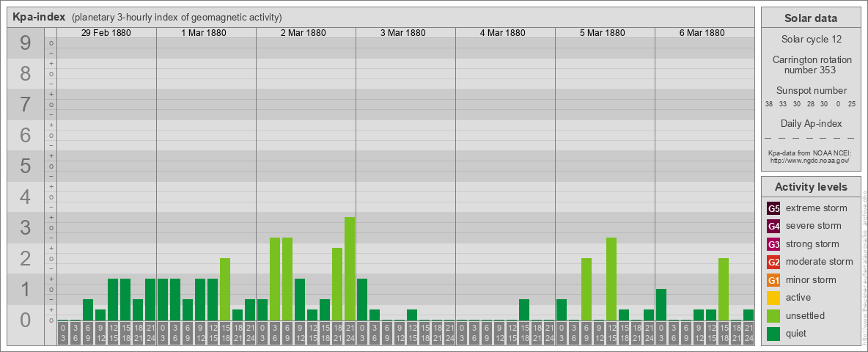Click the strong storm legend label
Screen dimensions: 868x352
[x=812, y=244]
